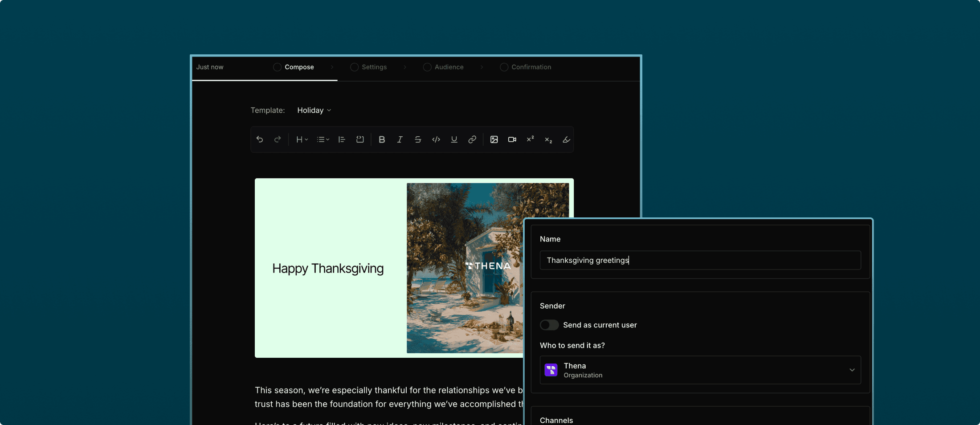Insert a code block from toolbar
This screenshot has height=425, width=980.
click(360, 139)
